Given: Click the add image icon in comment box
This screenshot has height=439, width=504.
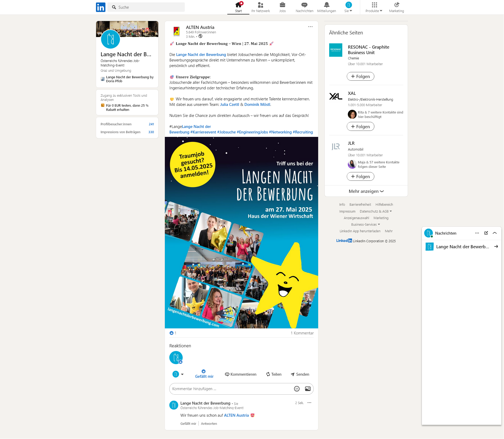Looking at the screenshot, I should coord(308,389).
